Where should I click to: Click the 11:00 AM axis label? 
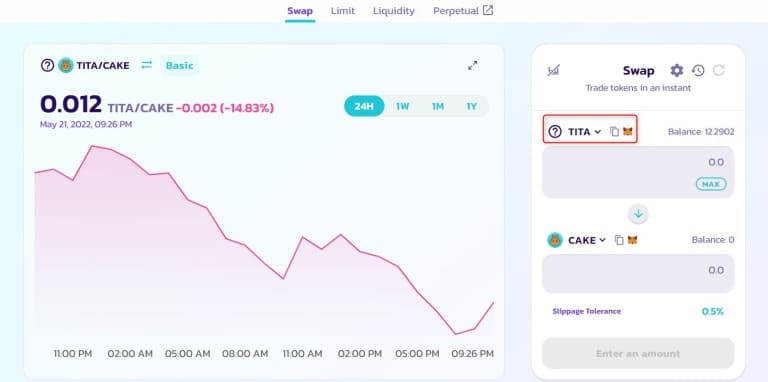(x=301, y=354)
